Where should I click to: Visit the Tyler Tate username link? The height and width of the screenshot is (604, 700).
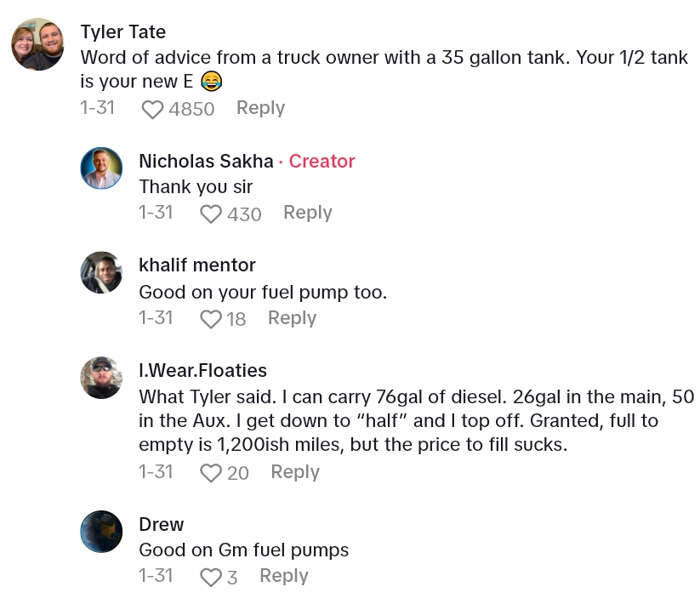click(122, 32)
